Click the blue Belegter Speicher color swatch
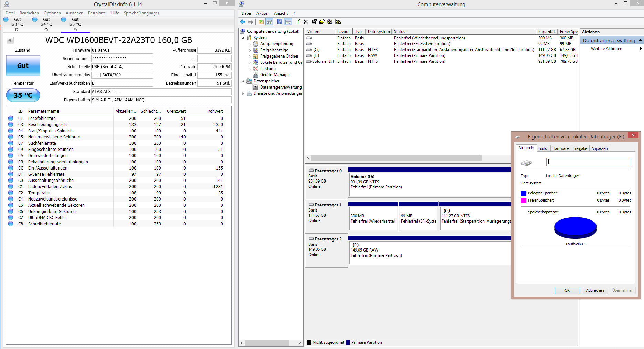644x349 pixels. 524,193
